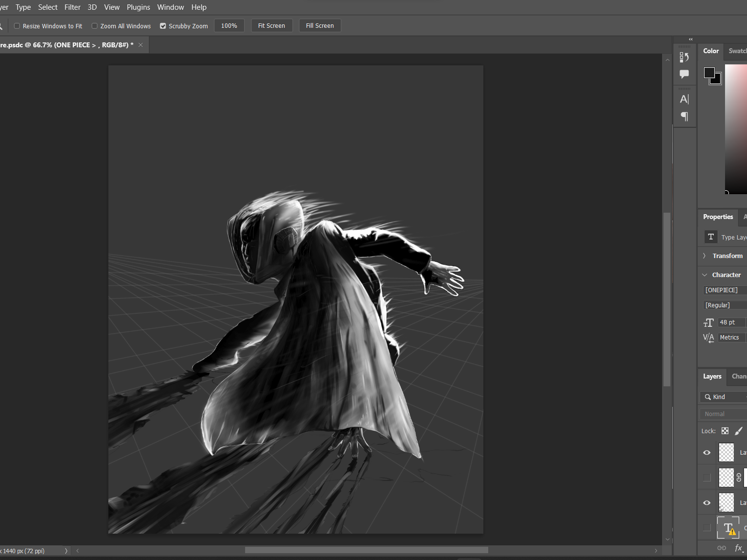Enable Zoom All Windows checkbox
747x560 pixels.
click(x=95, y=26)
